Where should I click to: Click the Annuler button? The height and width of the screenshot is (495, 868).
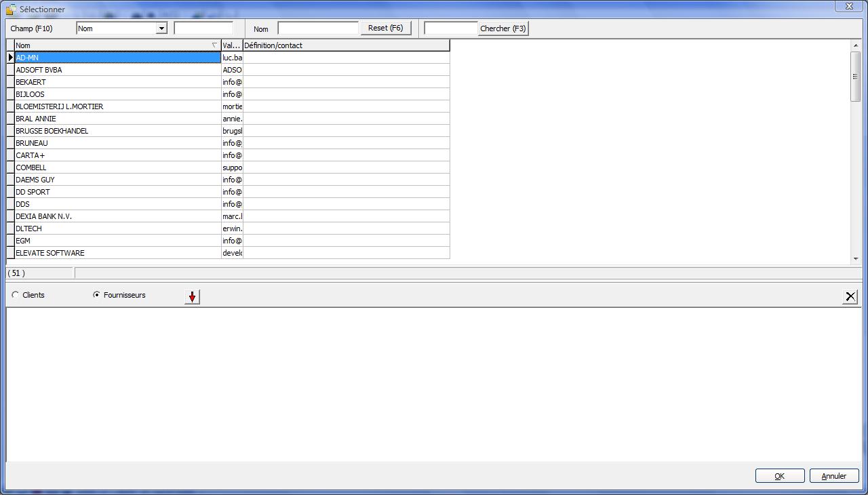click(834, 476)
